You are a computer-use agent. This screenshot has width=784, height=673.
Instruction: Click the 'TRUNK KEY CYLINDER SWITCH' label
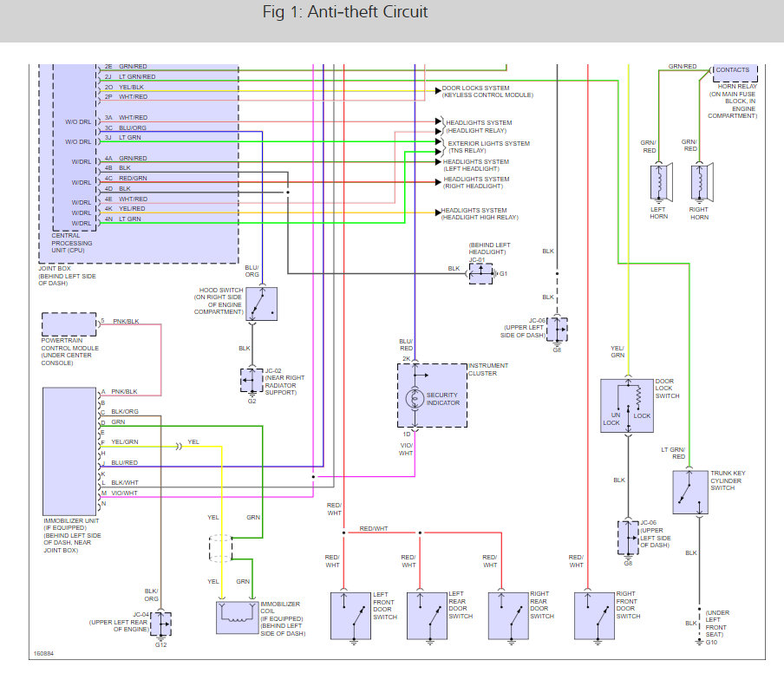tap(728, 480)
